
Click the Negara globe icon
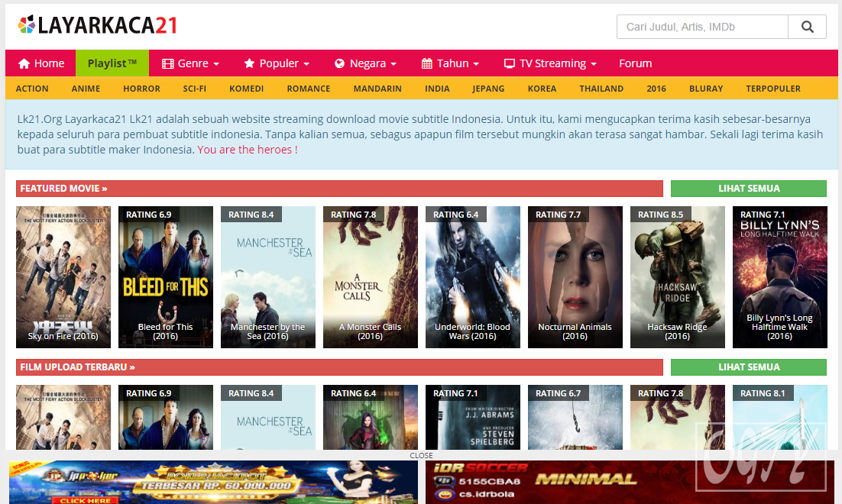click(339, 64)
